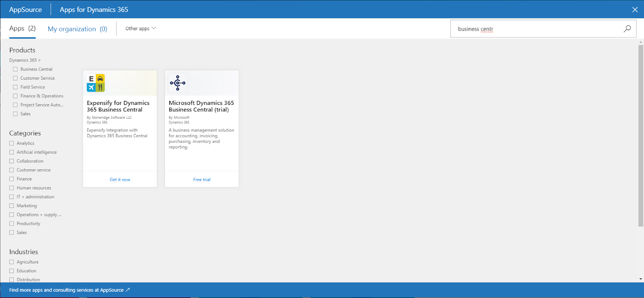Click the By Stoneridge Software LLC text
644x298 pixels.
coord(109,117)
